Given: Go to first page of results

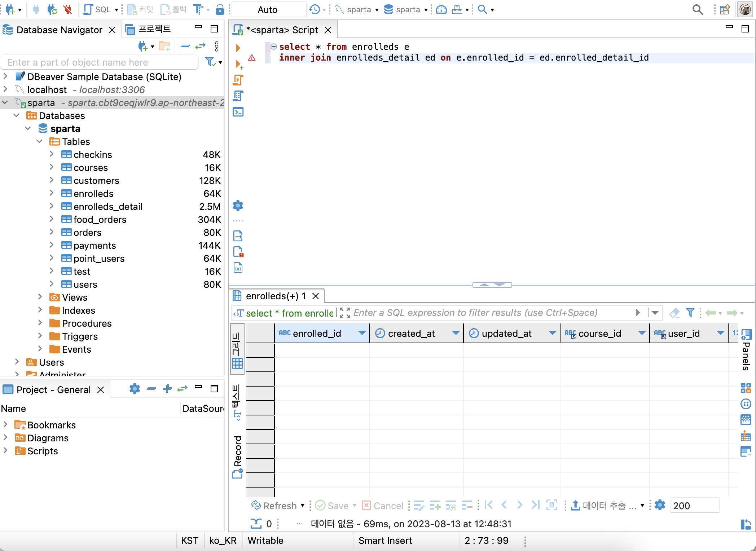Looking at the screenshot, I should tap(489, 505).
